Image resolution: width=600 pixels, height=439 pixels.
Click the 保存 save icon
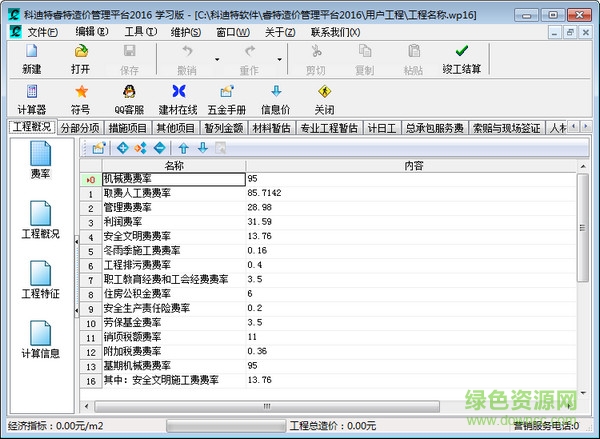pyautogui.click(x=129, y=51)
